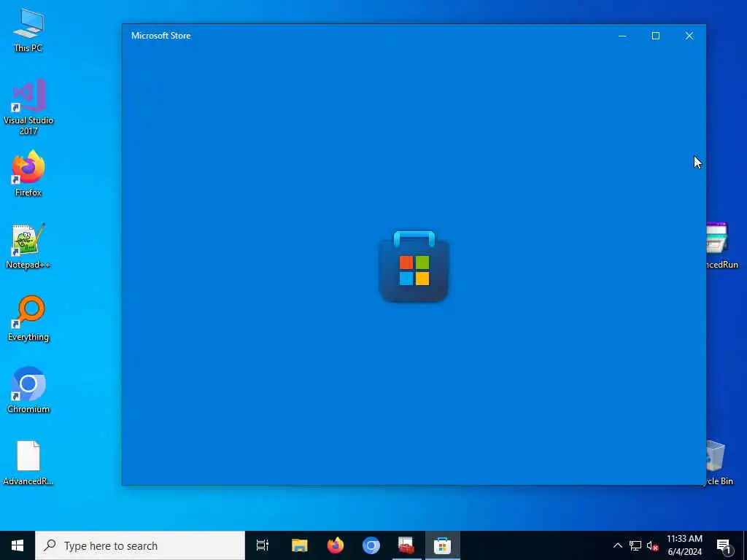The width and height of the screenshot is (747, 560).
Task: Open the muted volume tray icon
Action: (x=652, y=545)
